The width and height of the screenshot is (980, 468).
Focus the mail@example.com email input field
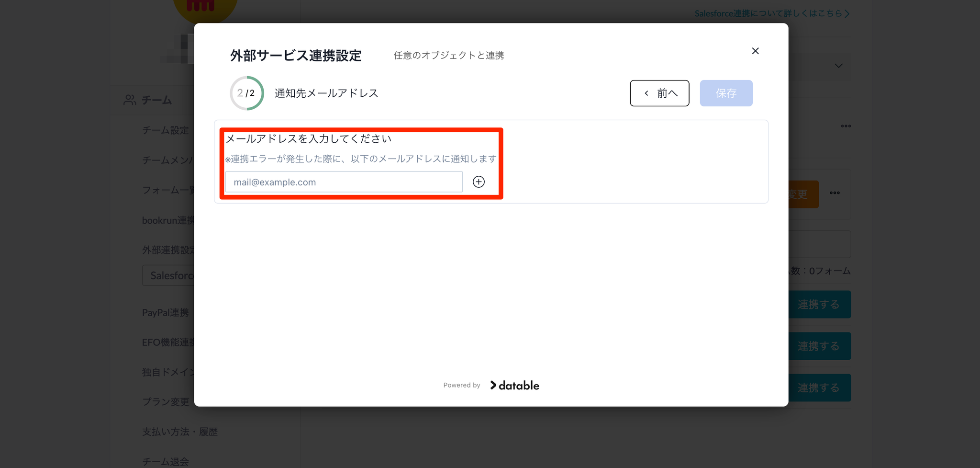click(344, 182)
